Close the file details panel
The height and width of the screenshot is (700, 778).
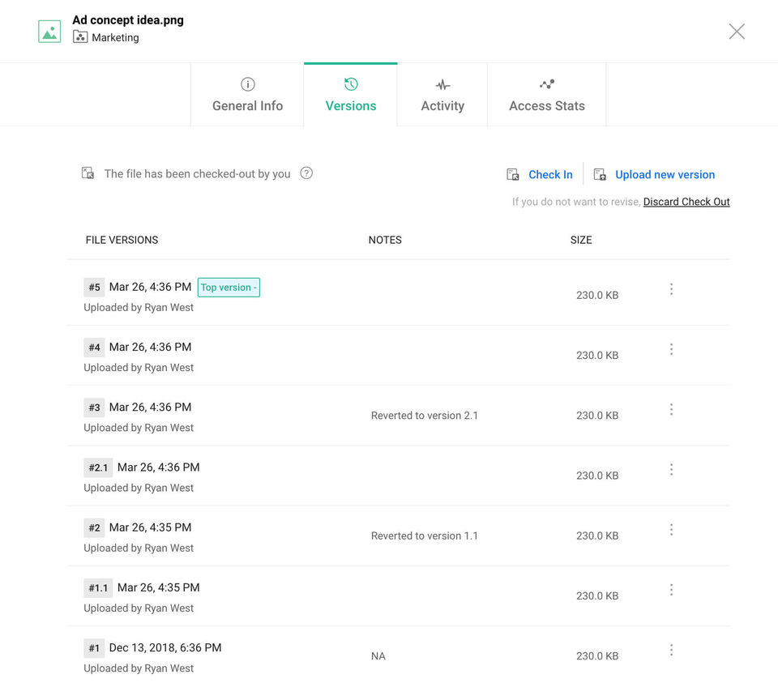tap(737, 32)
